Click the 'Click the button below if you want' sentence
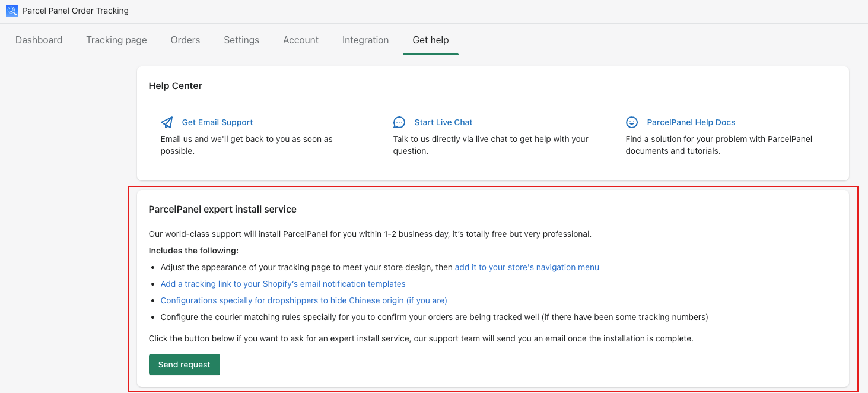Screen dimensions: 868x393 pyautogui.click(x=421, y=338)
